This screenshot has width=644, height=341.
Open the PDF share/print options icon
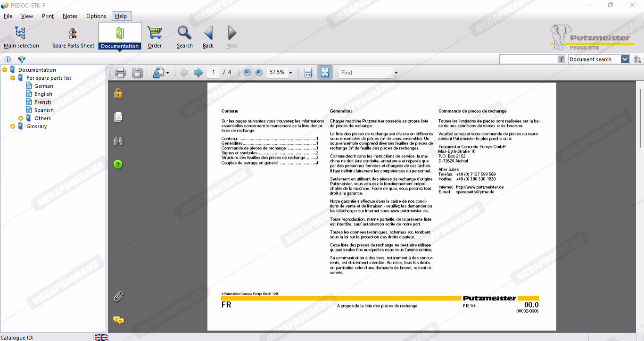click(158, 73)
